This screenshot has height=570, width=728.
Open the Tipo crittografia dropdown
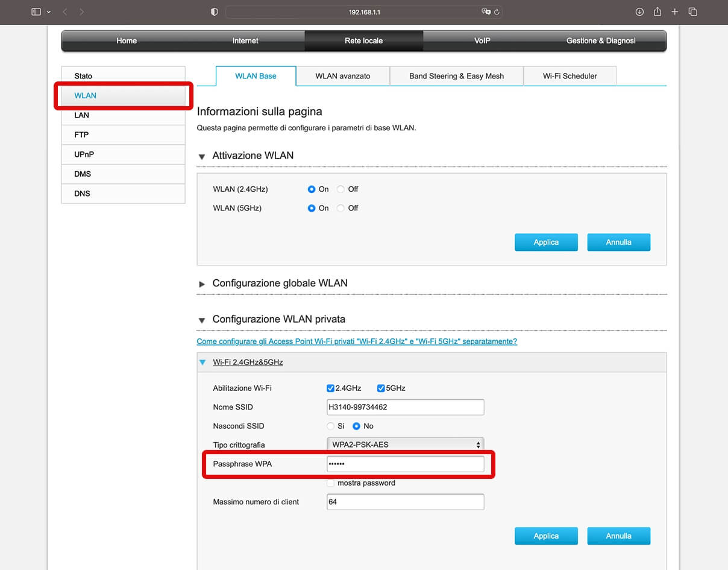point(405,445)
